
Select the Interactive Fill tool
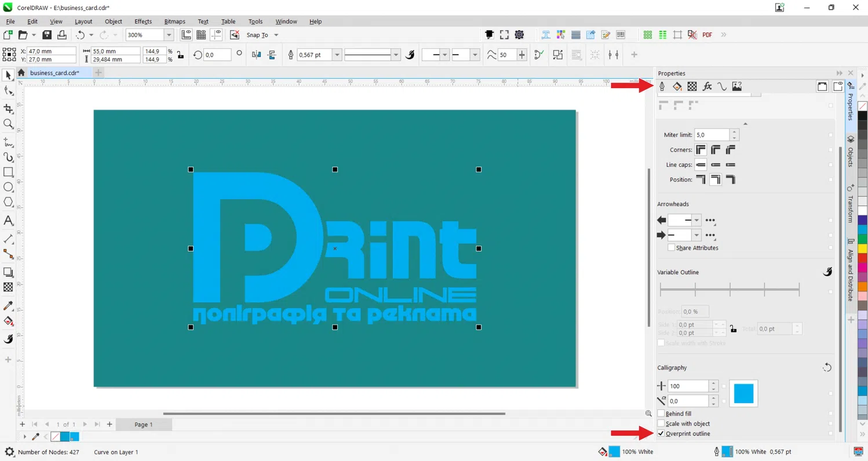click(x=8, y=321)
